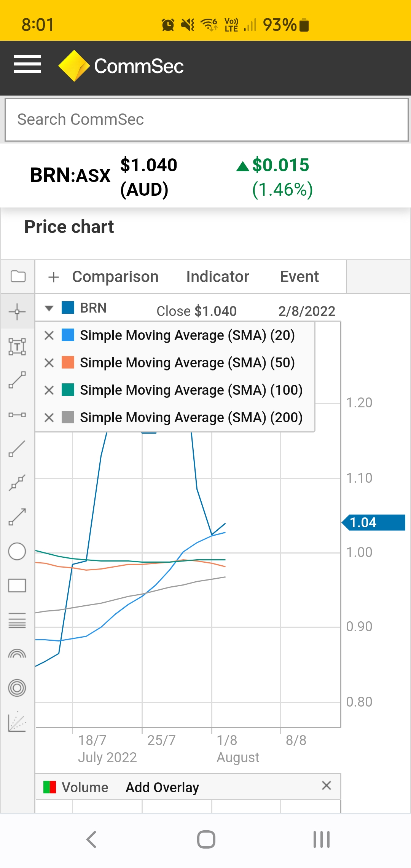
Task: Click the 1.04 current price marker
Action: tap(374, 522)
